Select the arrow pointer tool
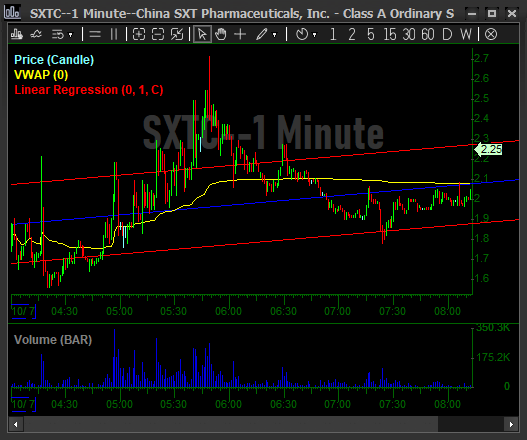This screenshot has width=527, height=440. coord(202,34)
